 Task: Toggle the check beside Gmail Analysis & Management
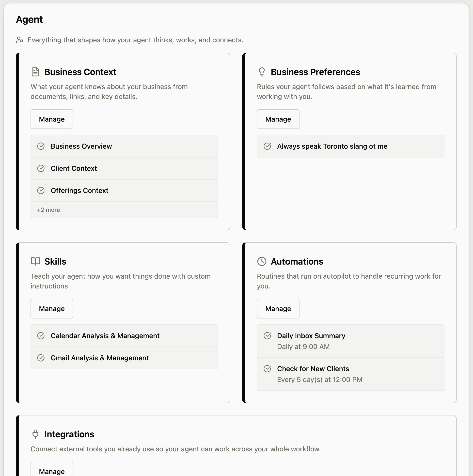41,358
